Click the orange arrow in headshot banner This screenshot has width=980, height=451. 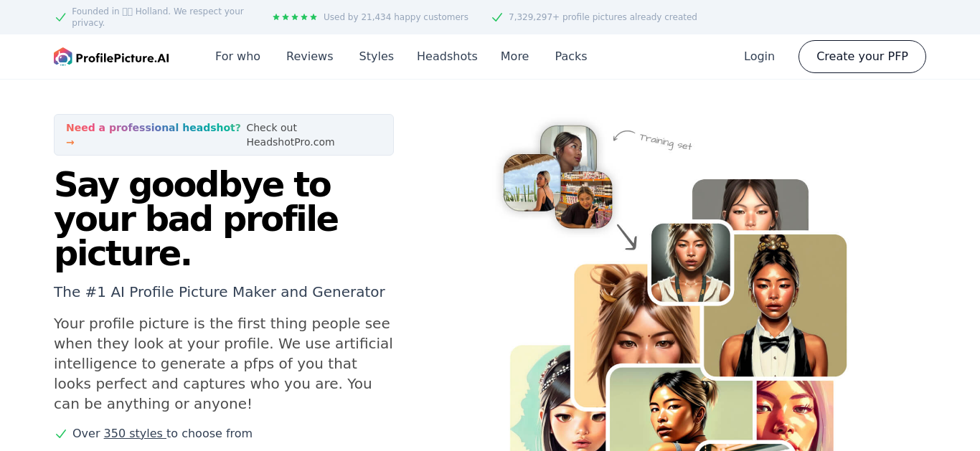(70, 142)
